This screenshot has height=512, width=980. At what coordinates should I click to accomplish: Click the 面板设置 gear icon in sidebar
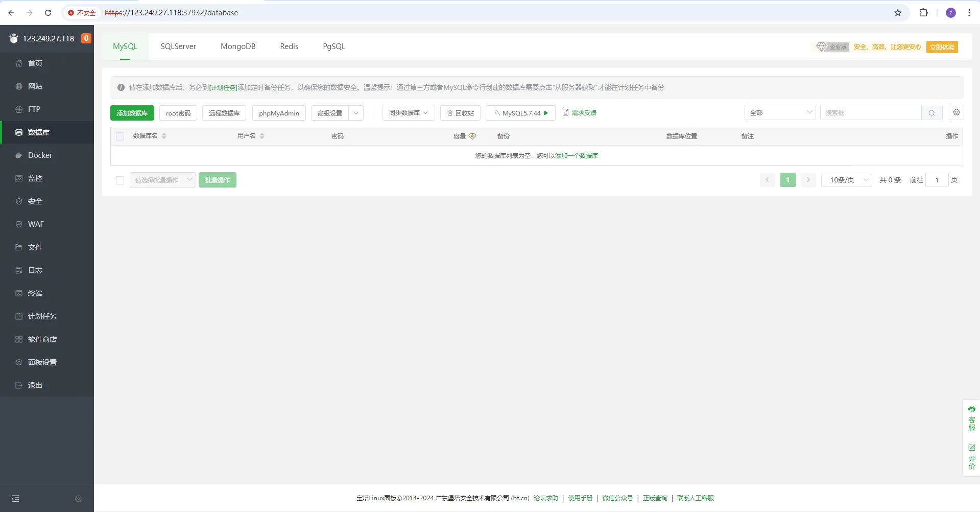[19, 362]
